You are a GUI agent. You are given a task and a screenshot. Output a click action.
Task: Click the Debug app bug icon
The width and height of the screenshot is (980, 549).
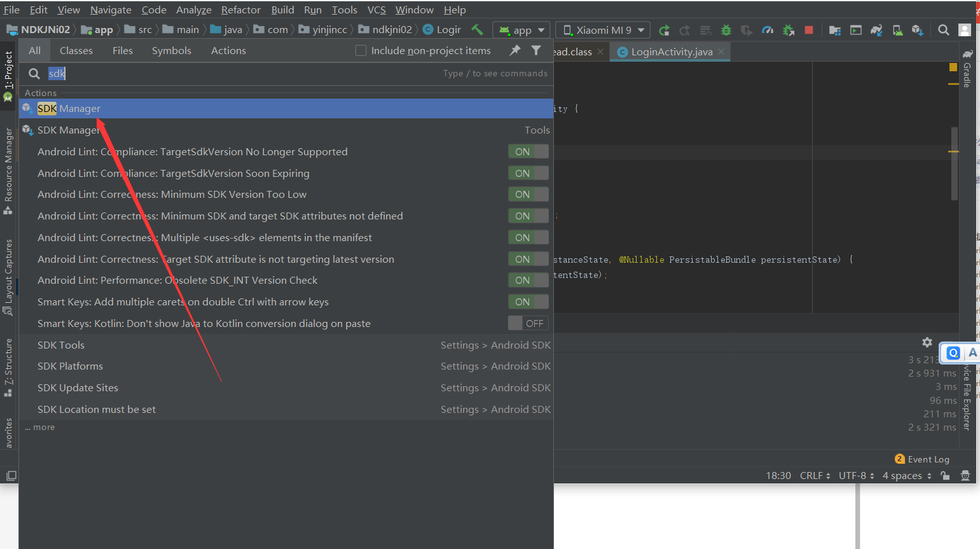pos(726,30)
